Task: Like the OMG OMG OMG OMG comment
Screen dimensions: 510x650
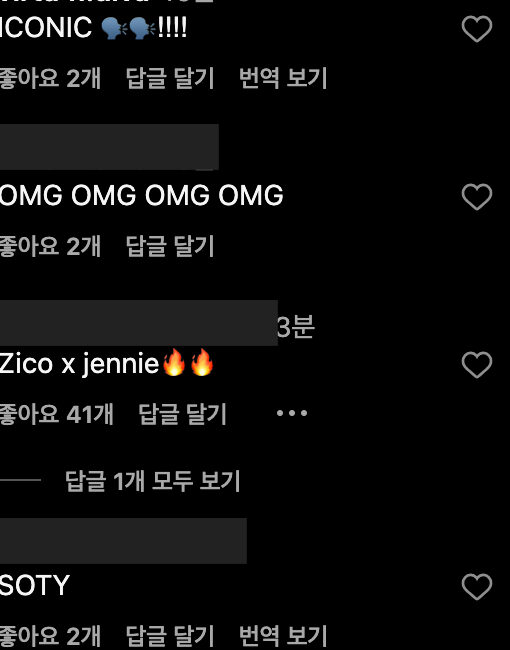Action: coord(477,196)
